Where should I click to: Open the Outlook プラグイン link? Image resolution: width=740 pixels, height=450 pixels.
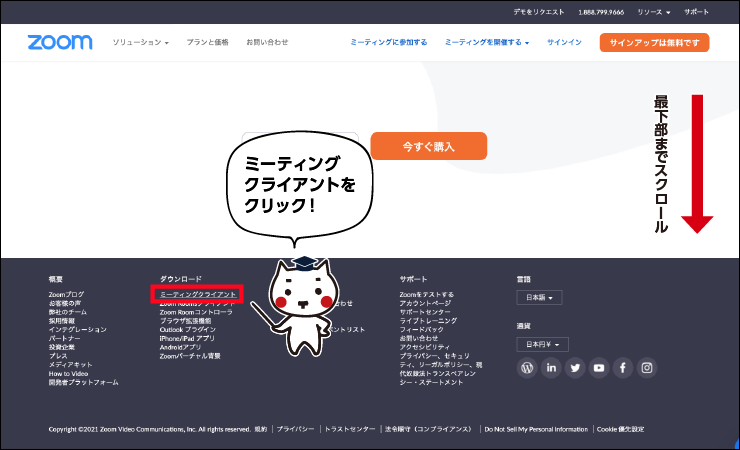(187, 330)
